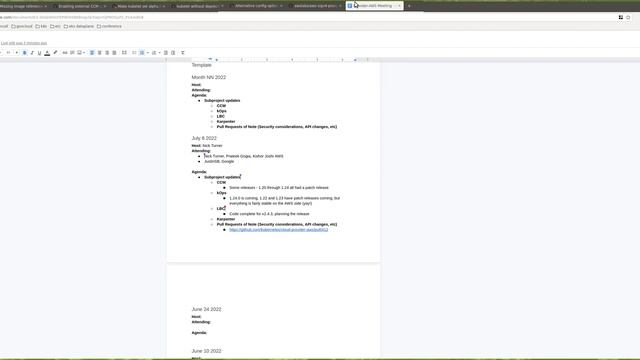Open the github.com cloud-provider-aws pull link
Viewport: 640px width, 360px height.
278,230
